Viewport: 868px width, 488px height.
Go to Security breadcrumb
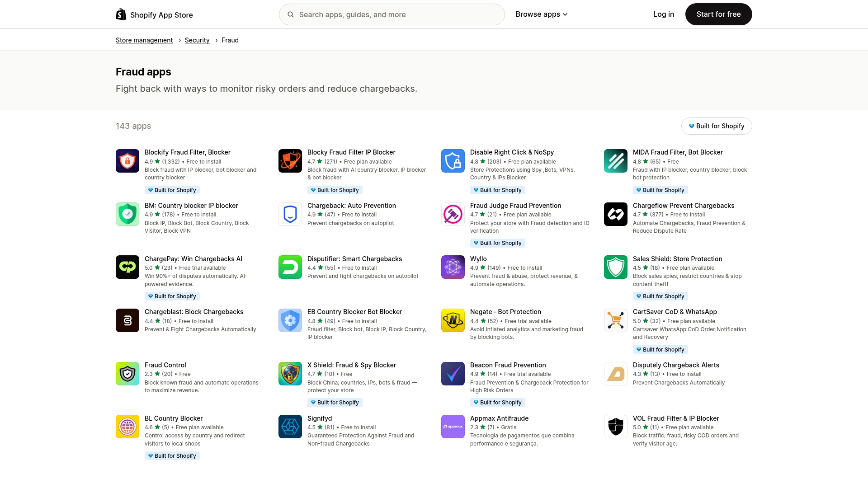coord(197,40)
